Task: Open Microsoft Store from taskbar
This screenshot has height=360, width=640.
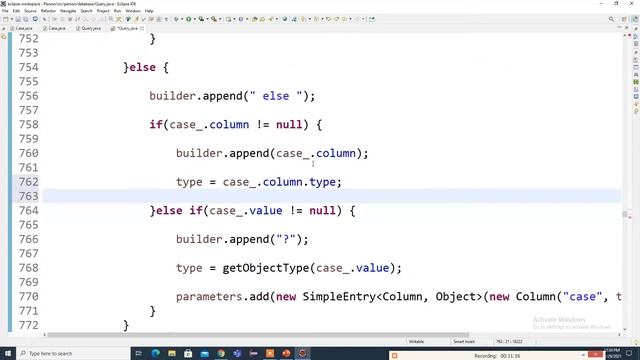Action: coord(188,353)
